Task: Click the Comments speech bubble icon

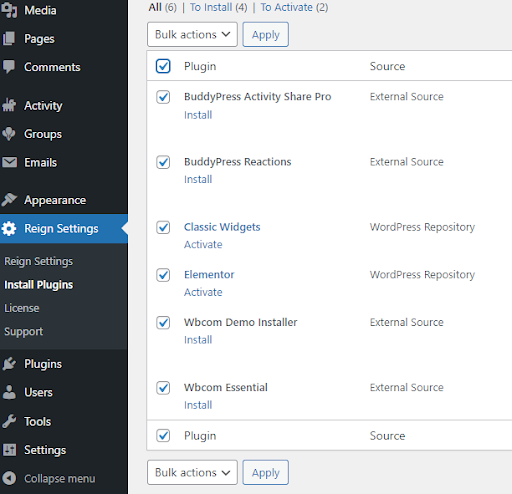Action: (9, 67)
